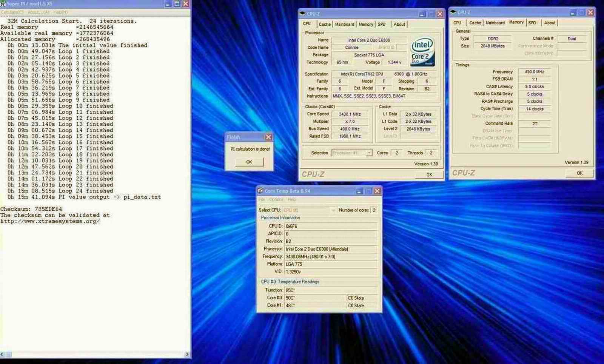Viewport: 604px width, 364px height.
Task: Click the Package value 'Socket 775 LGA'
Action: pos(369,55)
